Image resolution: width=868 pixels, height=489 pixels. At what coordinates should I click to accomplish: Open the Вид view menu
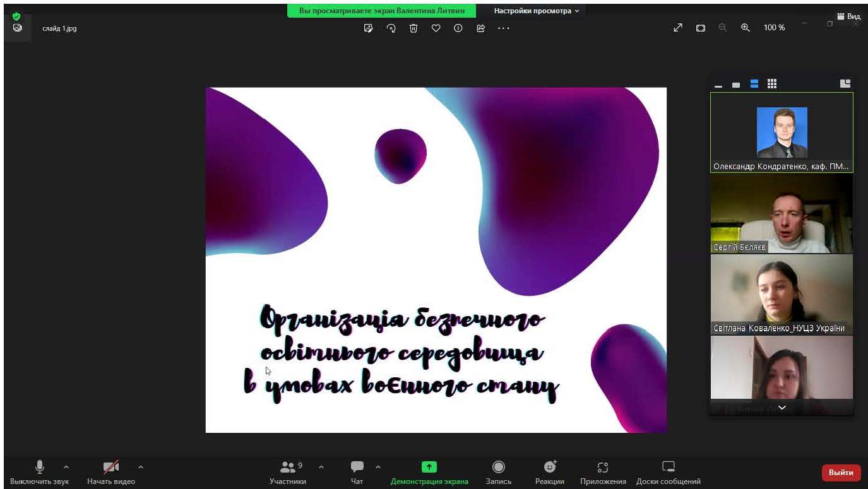848,16
